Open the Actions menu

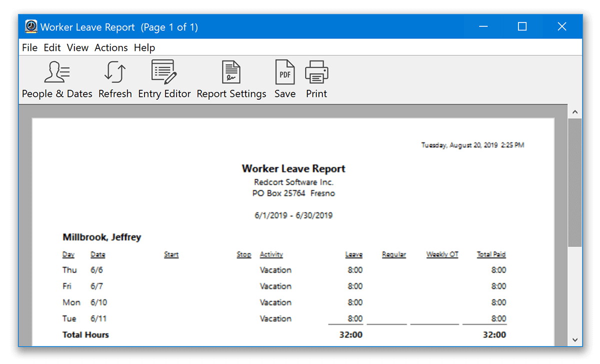click(x=110, y=47)
